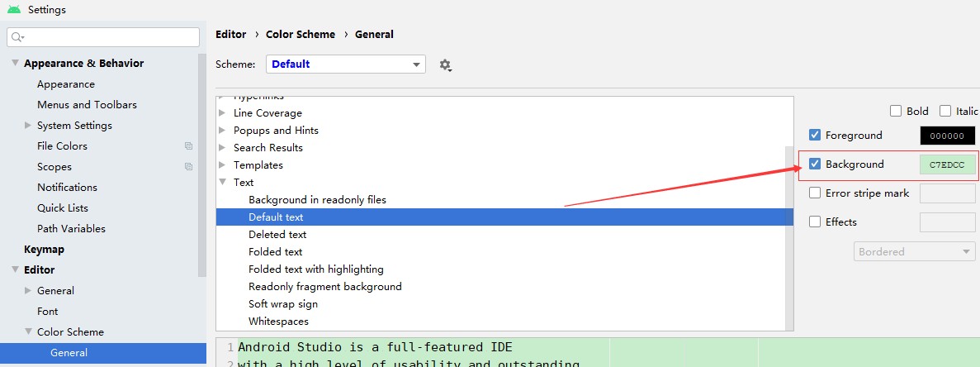Click the Color Scheme breadcrumb

(x=301, y=35)
